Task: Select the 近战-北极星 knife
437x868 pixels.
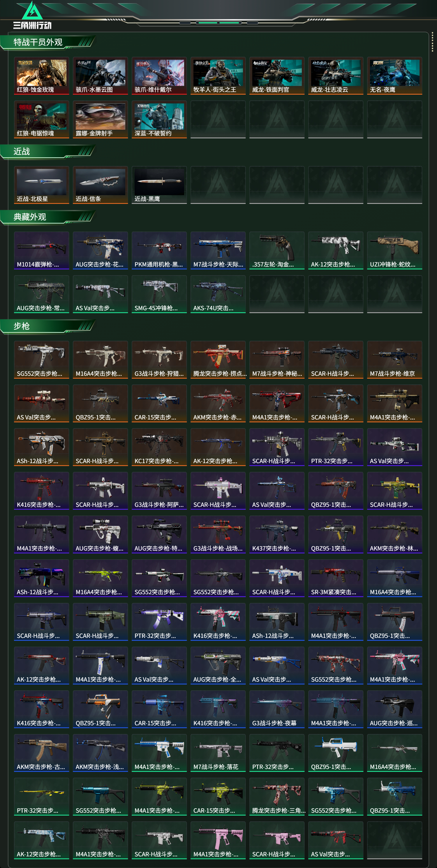Action: coord(41,185)
